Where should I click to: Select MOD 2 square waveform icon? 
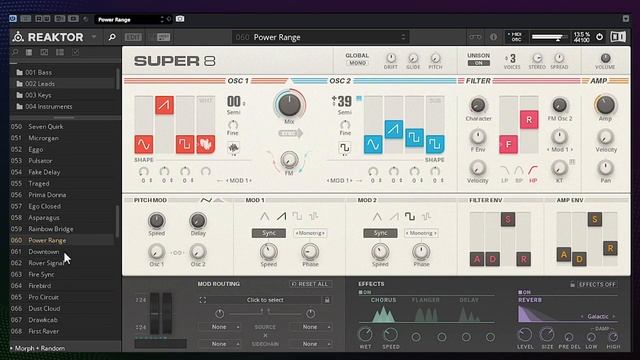(409, 216)
